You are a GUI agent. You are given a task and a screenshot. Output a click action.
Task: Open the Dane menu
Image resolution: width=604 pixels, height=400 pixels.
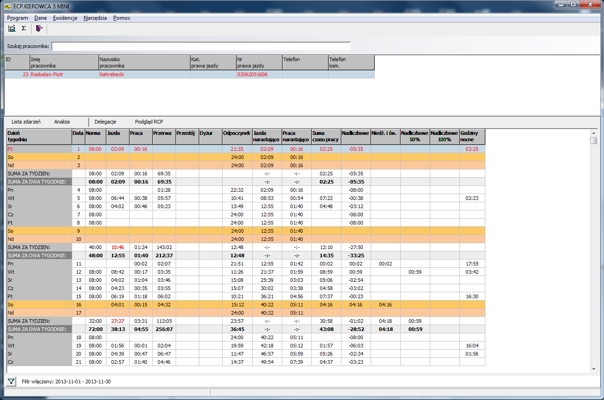pos(40,18)
